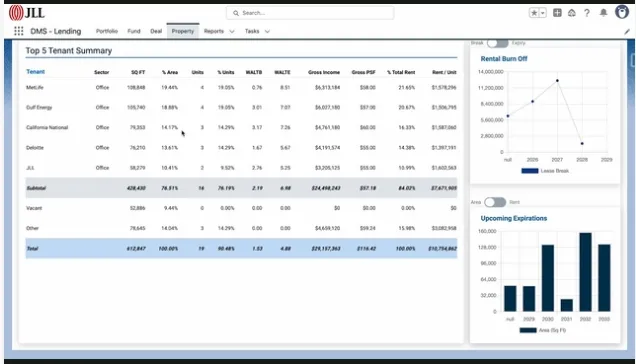Click the 2027 peak point on Rental Burn Off
636x364 pixels.
[x=557, y=81]
